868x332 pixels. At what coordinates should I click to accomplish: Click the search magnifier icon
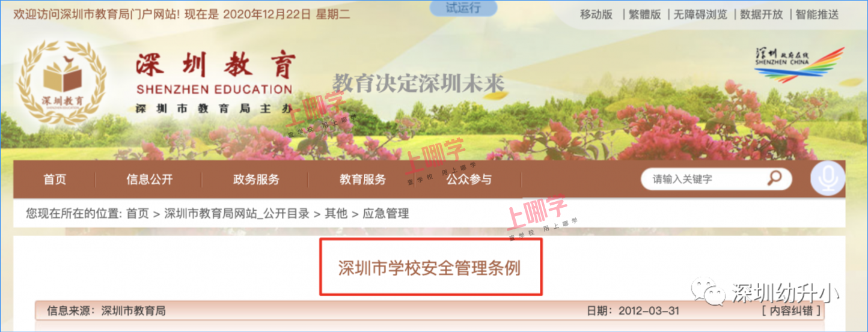(x=774, y=178)
